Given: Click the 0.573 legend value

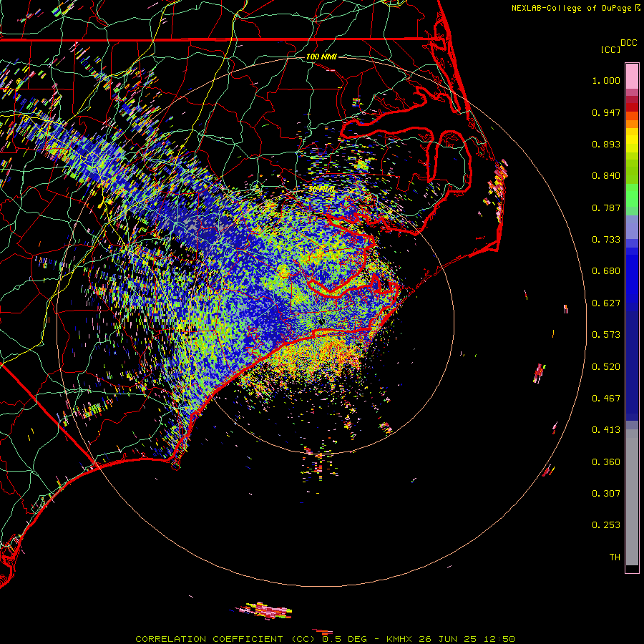Looking at the screenshot, I should (606, 335).
